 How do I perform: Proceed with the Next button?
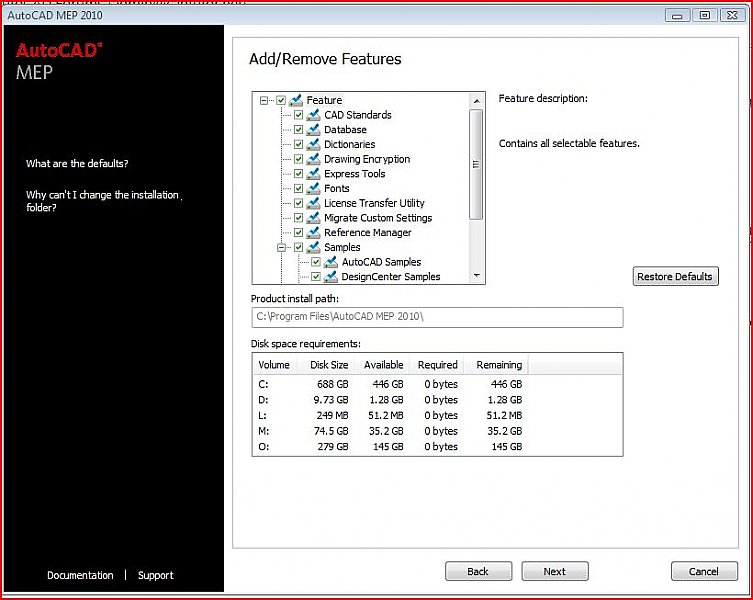point(555,571)
